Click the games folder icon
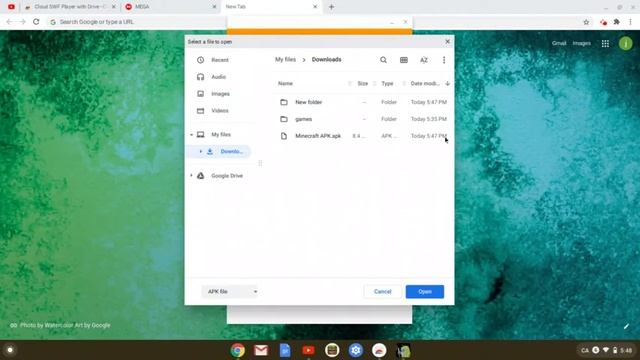 point(284,119)
